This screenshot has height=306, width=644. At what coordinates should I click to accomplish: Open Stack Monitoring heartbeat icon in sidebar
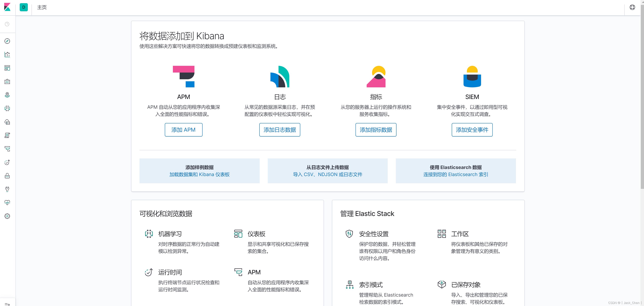7,203
